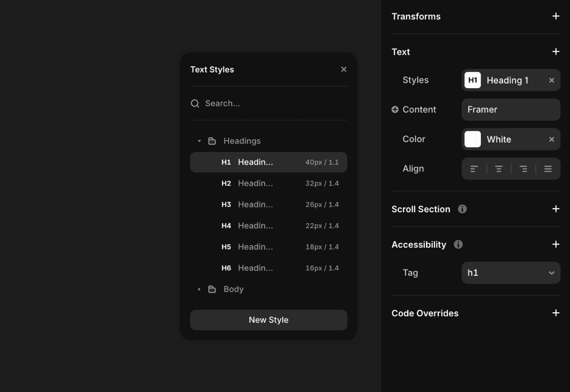Collapse the Headings folder
This screenshot has width=570, height=392.
(x=199, y=141)
